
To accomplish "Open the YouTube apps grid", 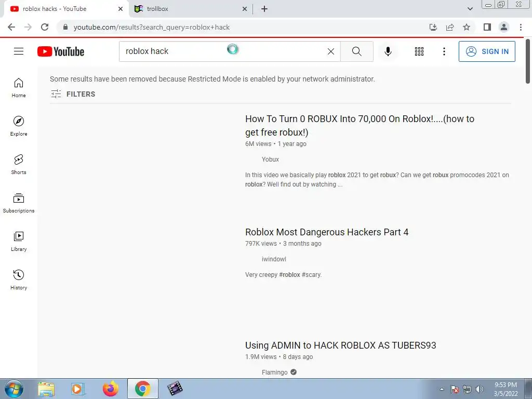I will (x=419, y=51).
